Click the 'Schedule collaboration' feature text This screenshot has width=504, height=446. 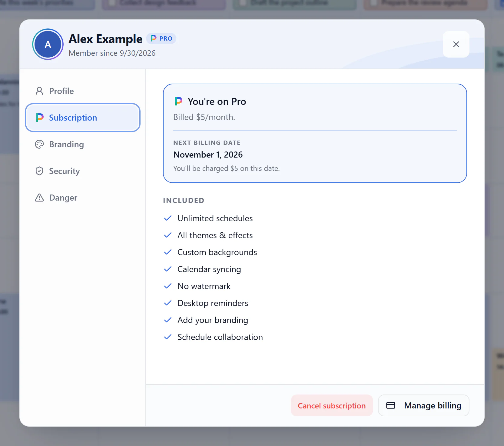coord(220,337)
